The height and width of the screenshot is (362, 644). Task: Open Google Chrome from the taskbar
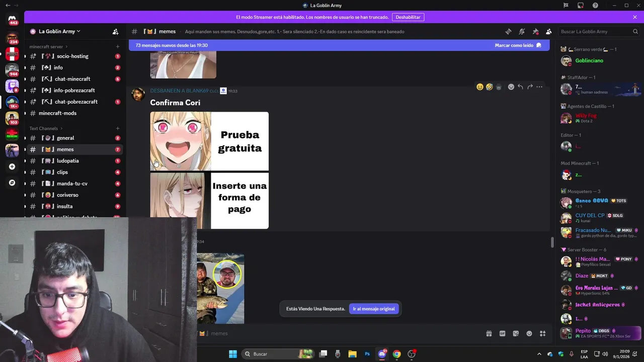pos(396,354)
